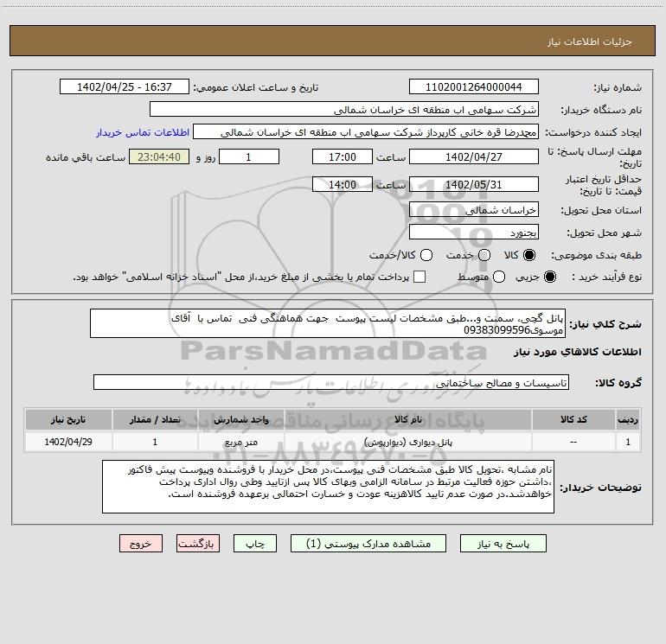
Task: Click مشاهده مدارک پیوستی (1) button
Action: tap(368, 544)
